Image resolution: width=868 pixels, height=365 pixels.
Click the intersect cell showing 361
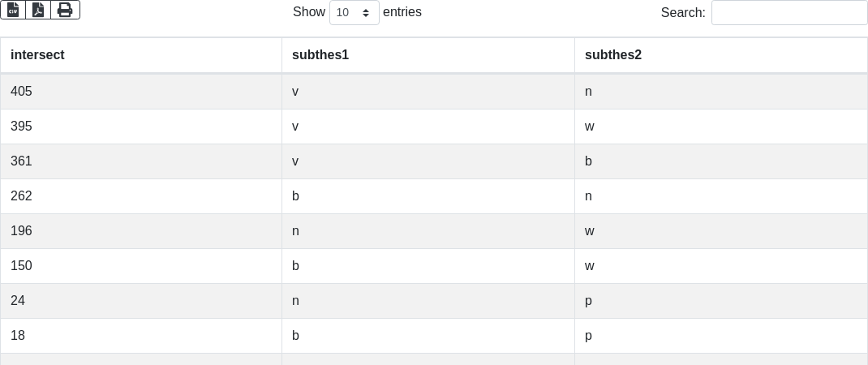coord(21,161)
